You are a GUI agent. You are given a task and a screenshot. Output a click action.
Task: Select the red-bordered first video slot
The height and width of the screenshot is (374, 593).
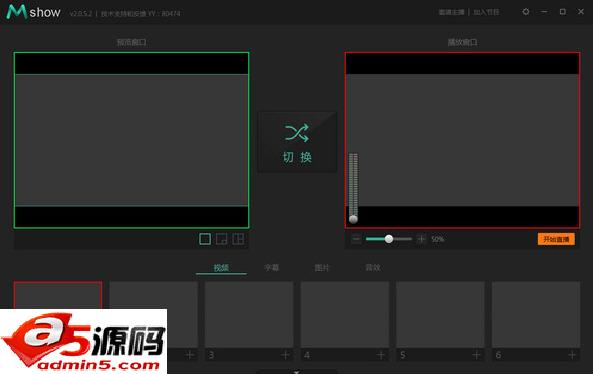point(58,295)
